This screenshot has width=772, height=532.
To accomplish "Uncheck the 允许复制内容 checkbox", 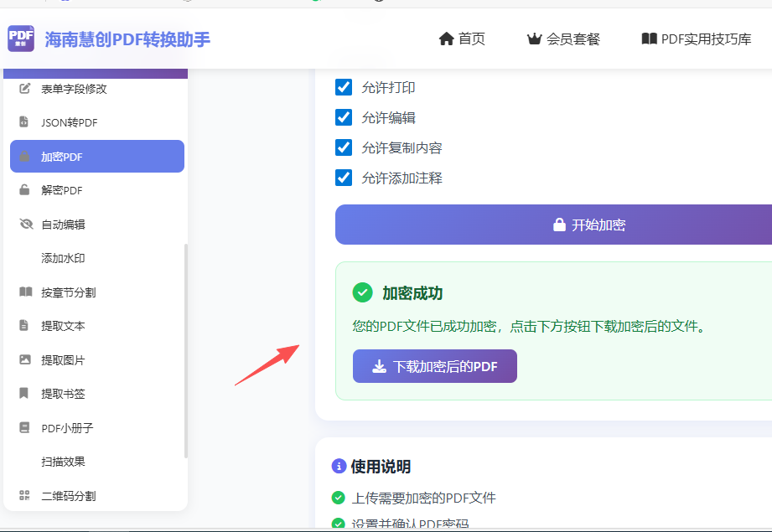I will 344,147.
